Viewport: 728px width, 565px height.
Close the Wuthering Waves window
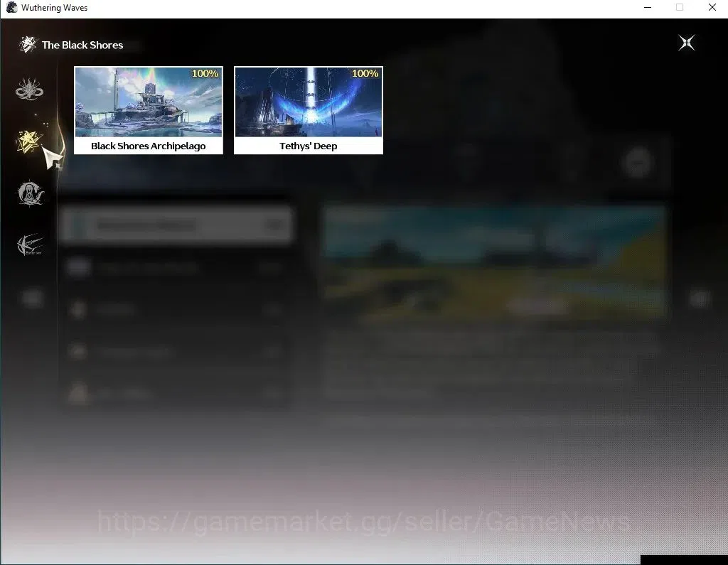pos(712,7)
